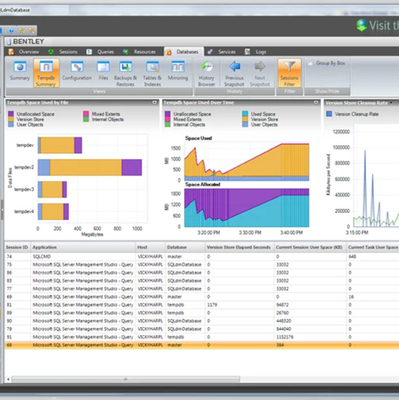Select highlighted session 68 row
The image size is (399, 400).
202,345
